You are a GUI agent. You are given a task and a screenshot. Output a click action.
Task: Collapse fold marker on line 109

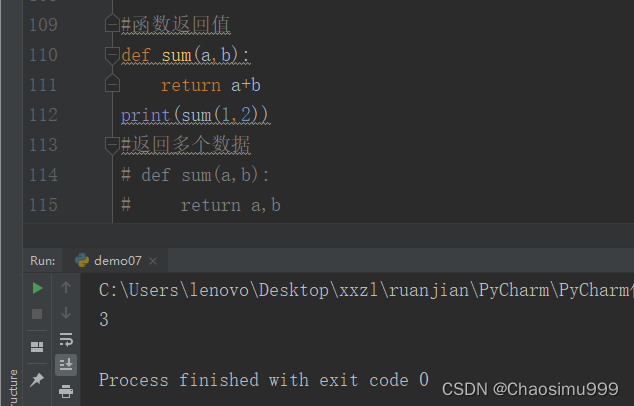(112, 25)
